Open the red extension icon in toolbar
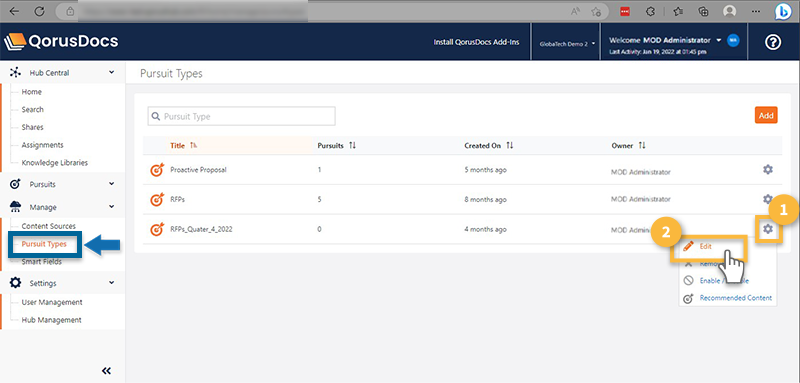 625,11
